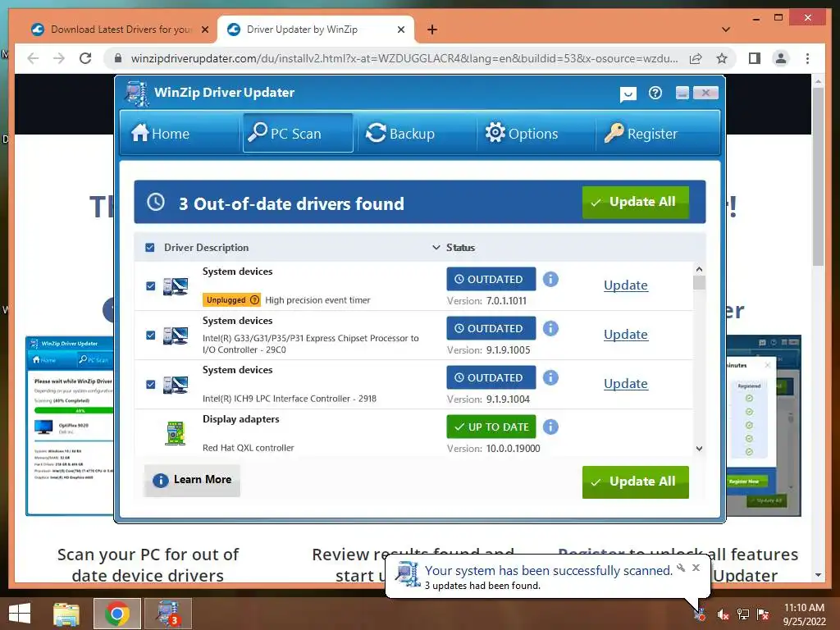840x630 pixels.
Task: Bookmark this page with the star icon
Action: click(722, 58)
